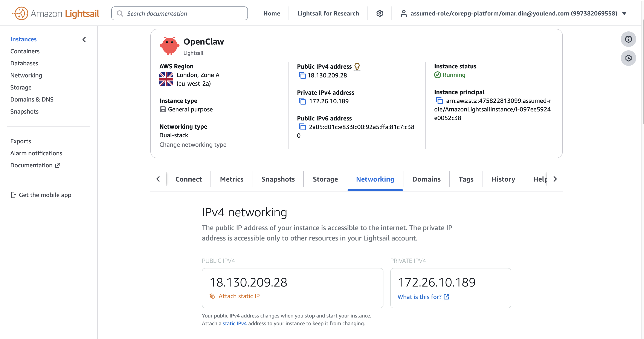This screenshot has height=339, width=644.
Task: Click the large 18.130.209.28 public IPv4 value
Action: [x=248, y=282]
